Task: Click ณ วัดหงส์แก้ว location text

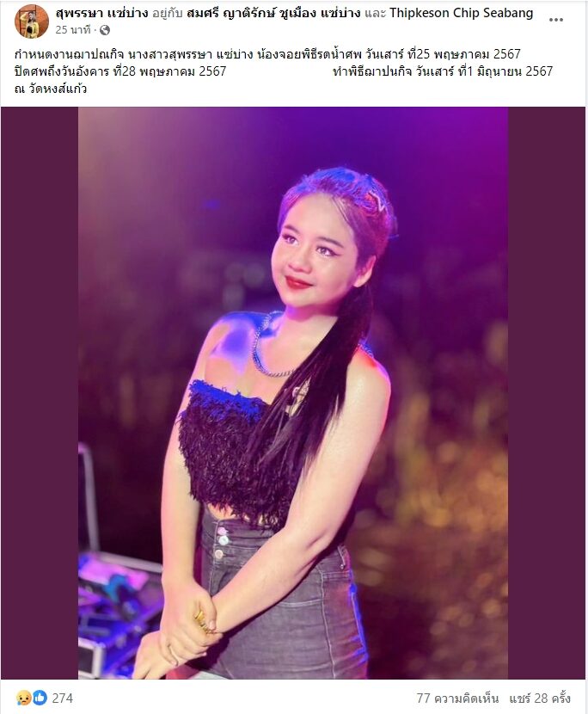Action: [x=51, y=89]
